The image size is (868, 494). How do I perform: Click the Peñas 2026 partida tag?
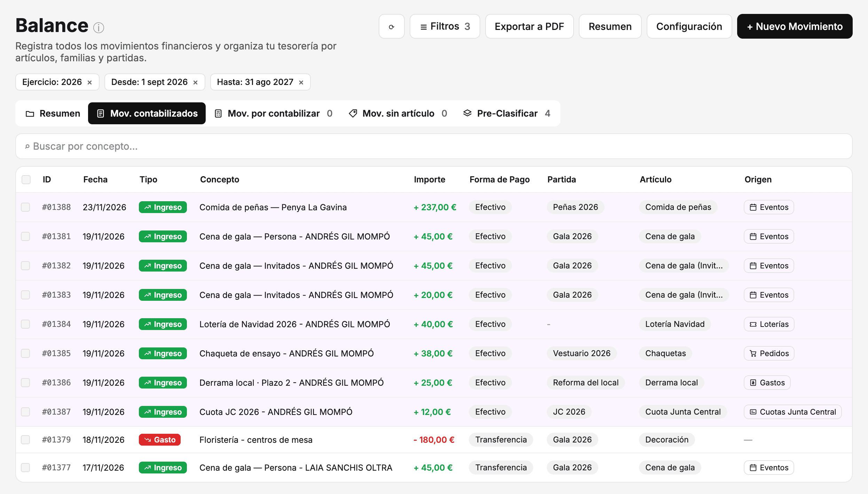pos(575,207)
